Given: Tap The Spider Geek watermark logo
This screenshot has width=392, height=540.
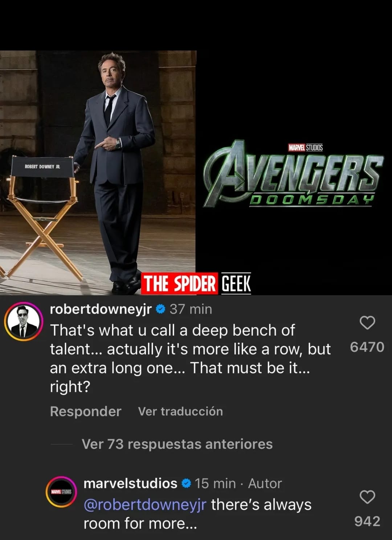Looking at the screenshot, I should pos(196,283).
